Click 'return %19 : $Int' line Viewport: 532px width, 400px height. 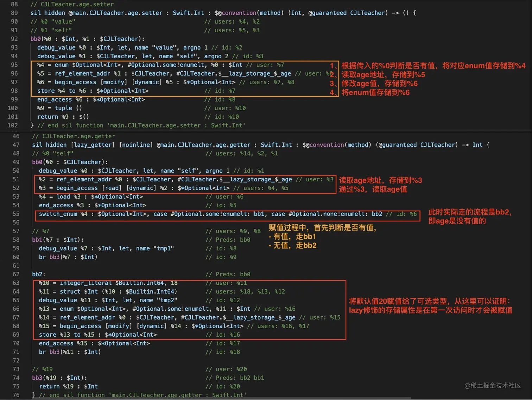click(x=68, y=386)
